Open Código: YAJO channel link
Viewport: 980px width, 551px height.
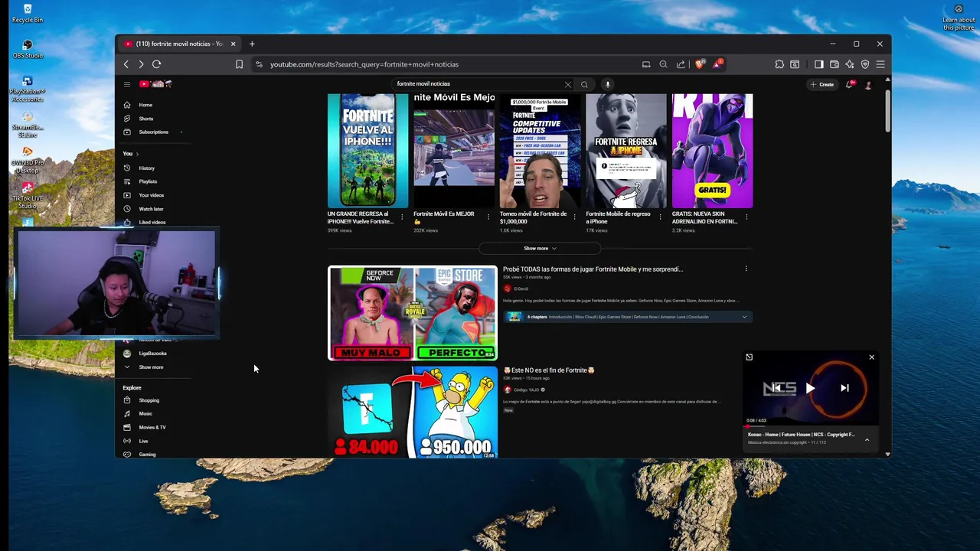pyautogui.click(x=527, y=390)
